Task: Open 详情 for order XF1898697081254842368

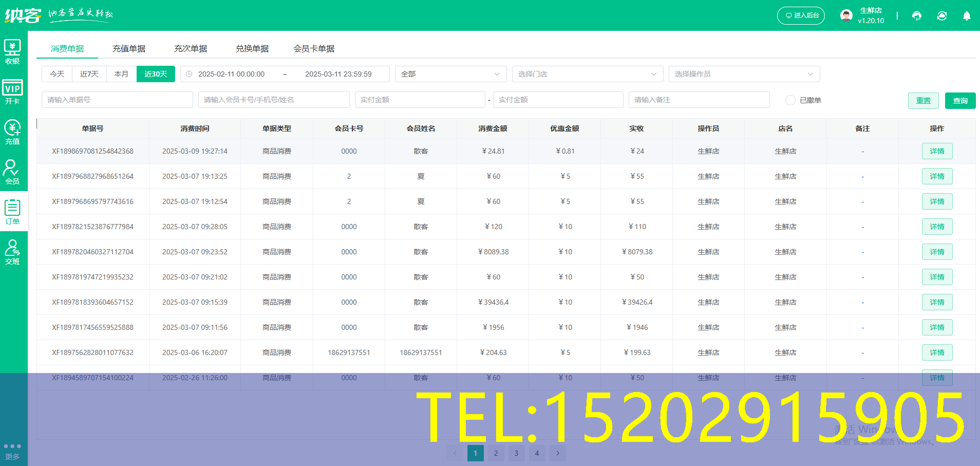Action: click(x=937, y=151)
